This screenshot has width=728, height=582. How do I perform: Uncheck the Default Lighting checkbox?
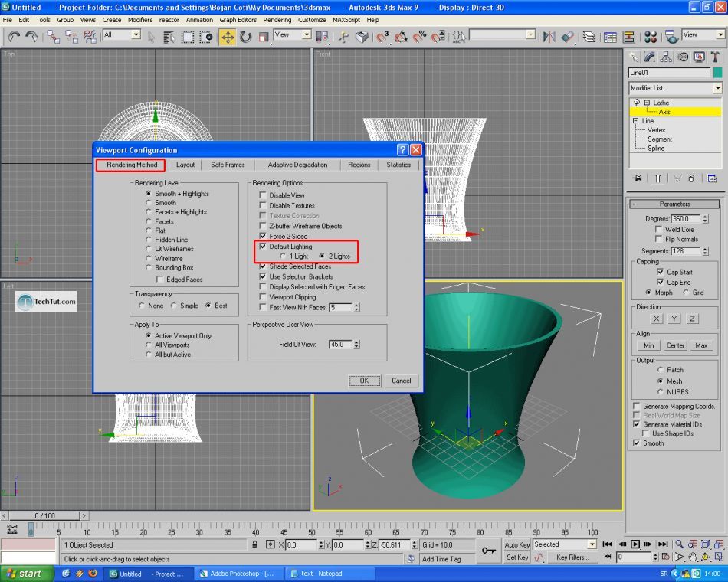pos(263,247)
